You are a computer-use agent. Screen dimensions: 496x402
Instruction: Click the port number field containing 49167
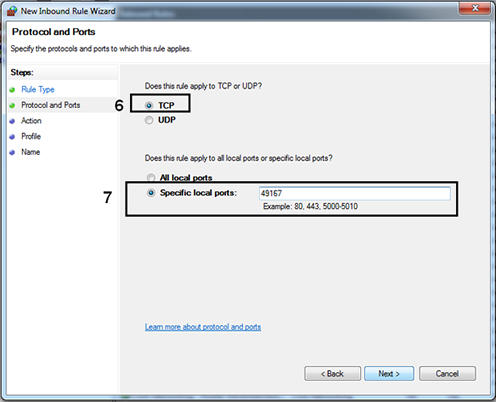[355, 193]
